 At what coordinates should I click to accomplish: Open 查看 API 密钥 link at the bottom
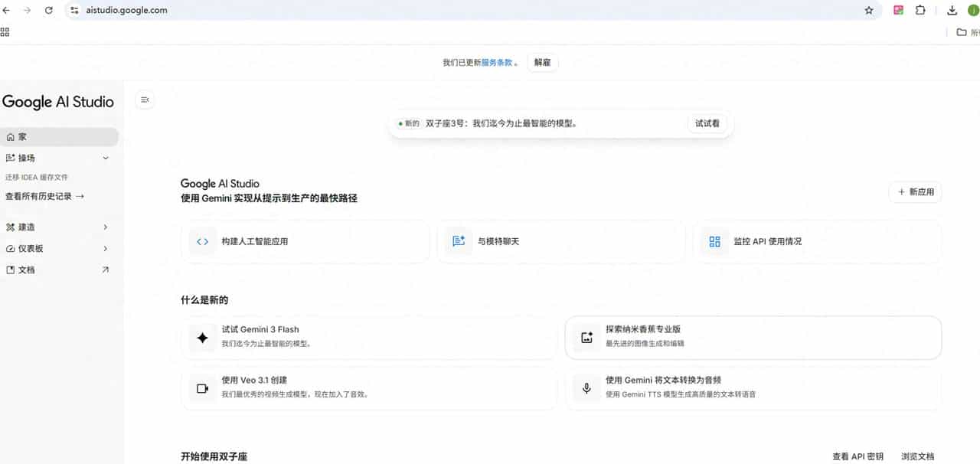pyautogui.click(x=857, y=456)
